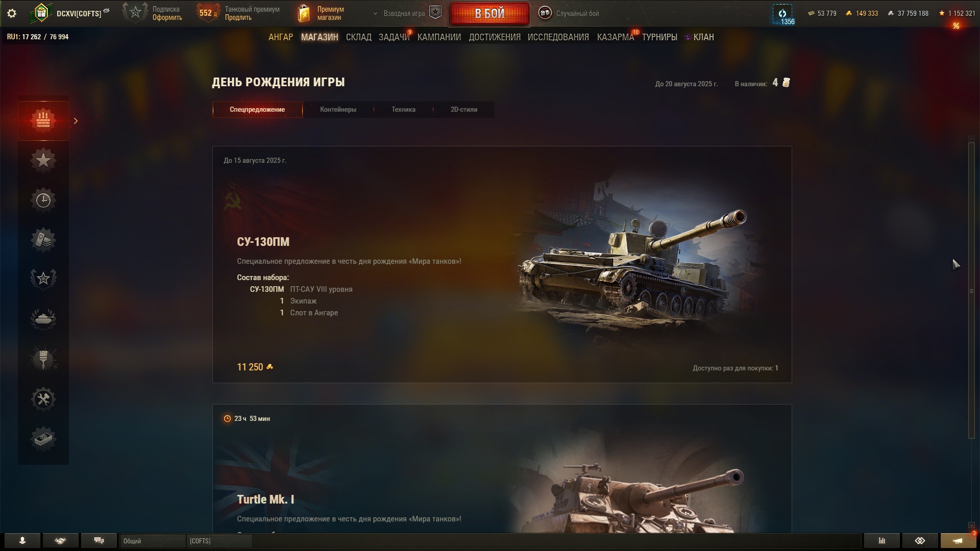Open the wrench and hammer equipment category
980x551 pixels.
[43, 399]
